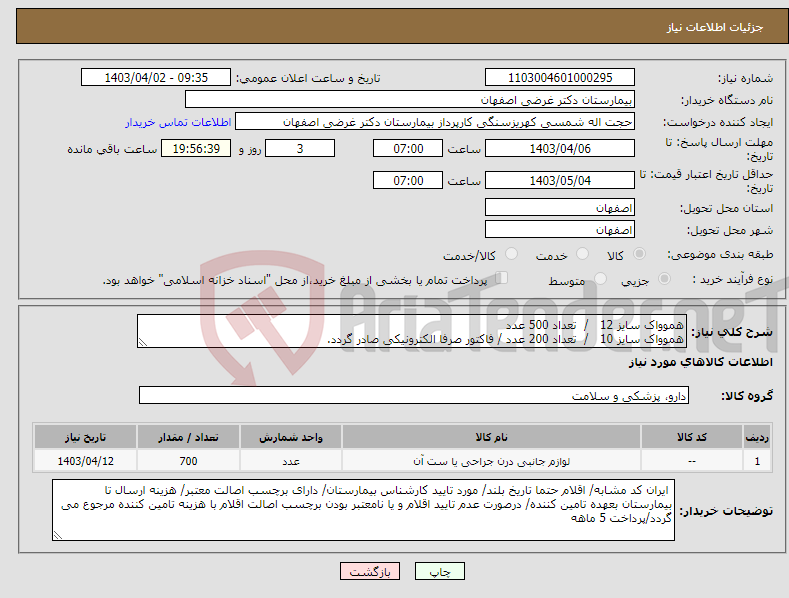Screen dimensions: 789x598
Task: Click the unit cell عدد
Action: click(x=291, y=461)
